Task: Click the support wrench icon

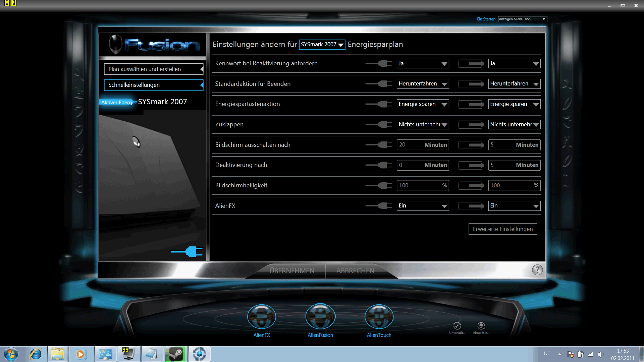Action: 457,326
